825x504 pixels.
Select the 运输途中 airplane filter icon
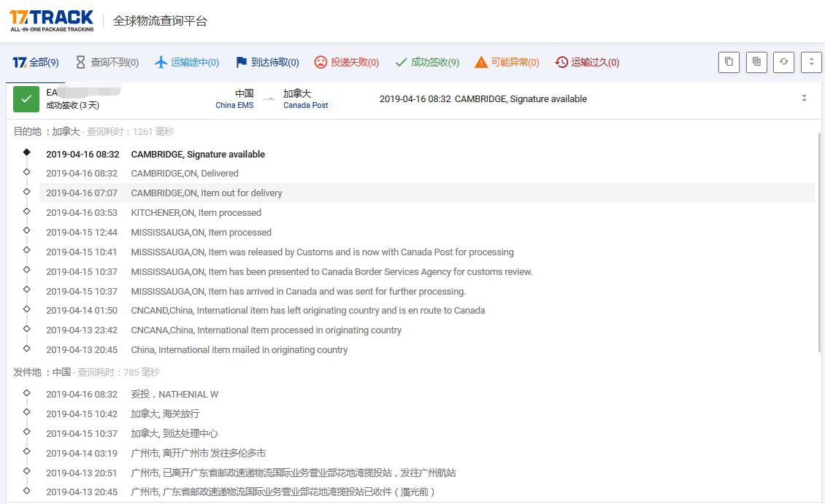point(161,62)
